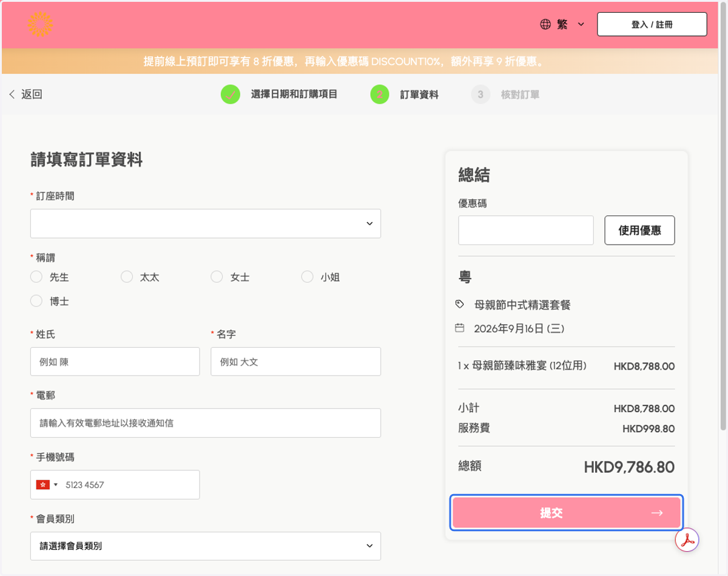The image size is (728, 576).
Task: Select the 小姐 radio button
Action: point(307,277)
